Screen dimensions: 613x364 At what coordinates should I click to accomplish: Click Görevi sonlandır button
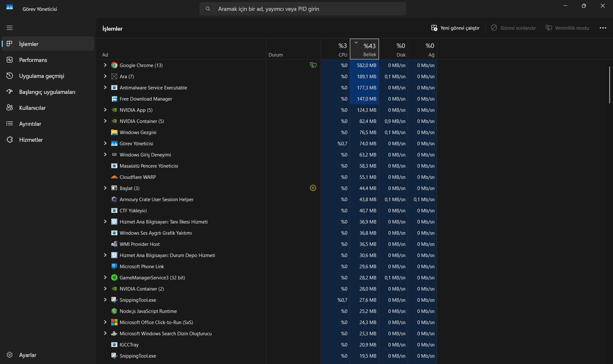513,28
